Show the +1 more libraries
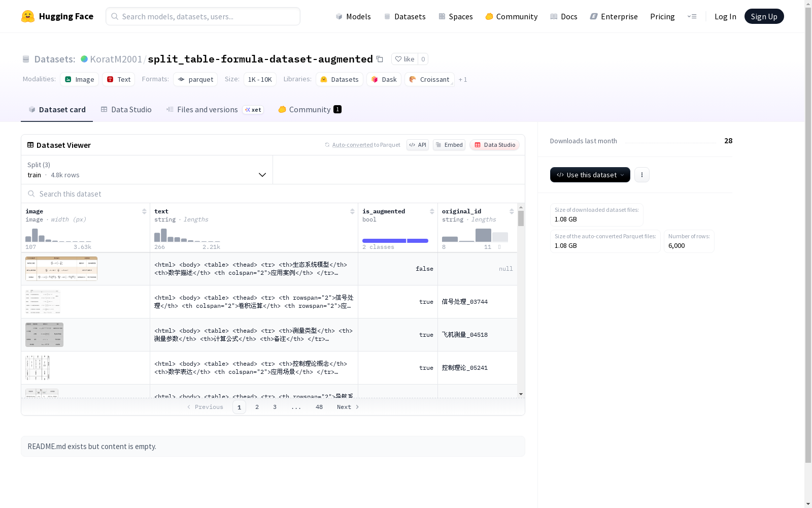The height and width of the screenshot is (508, 812). pyautogui.click(x=463, y=79)
